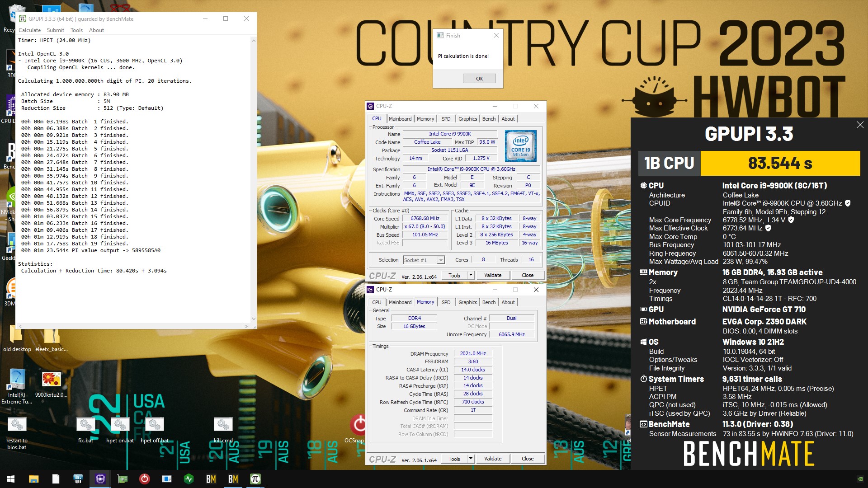
Task: Open the 'old desktop' folder icon
Action: (x=17, y=338)
